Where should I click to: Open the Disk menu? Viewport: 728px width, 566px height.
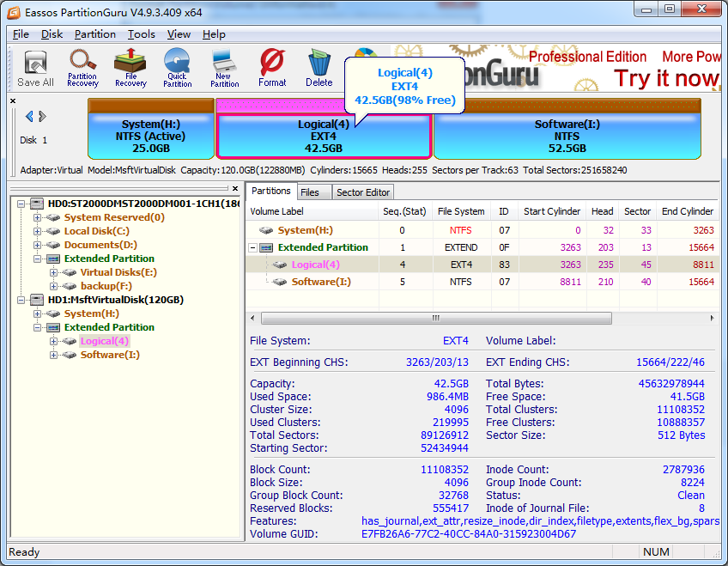pos(52,34)
